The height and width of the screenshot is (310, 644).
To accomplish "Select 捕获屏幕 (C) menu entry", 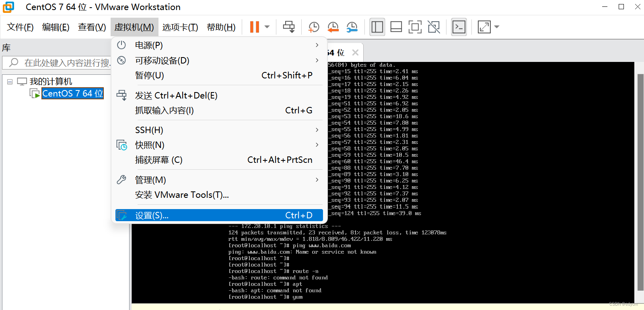I will pos(219,160).
